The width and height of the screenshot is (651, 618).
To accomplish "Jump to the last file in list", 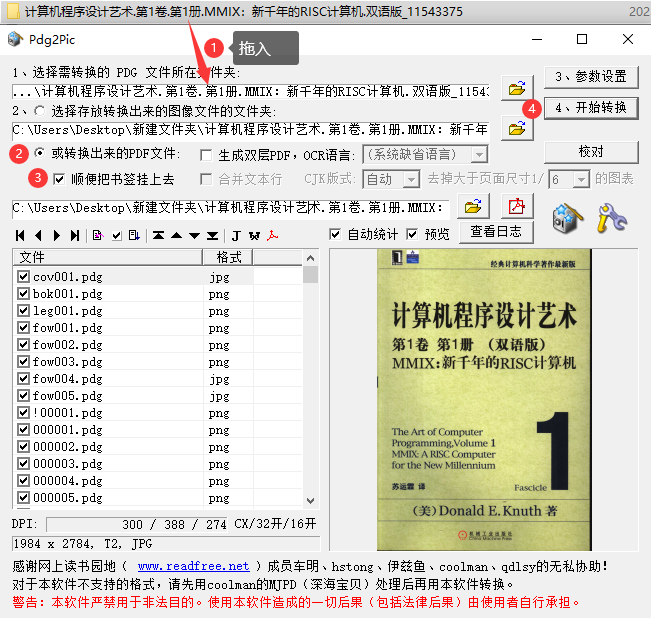I will [75, 236].
